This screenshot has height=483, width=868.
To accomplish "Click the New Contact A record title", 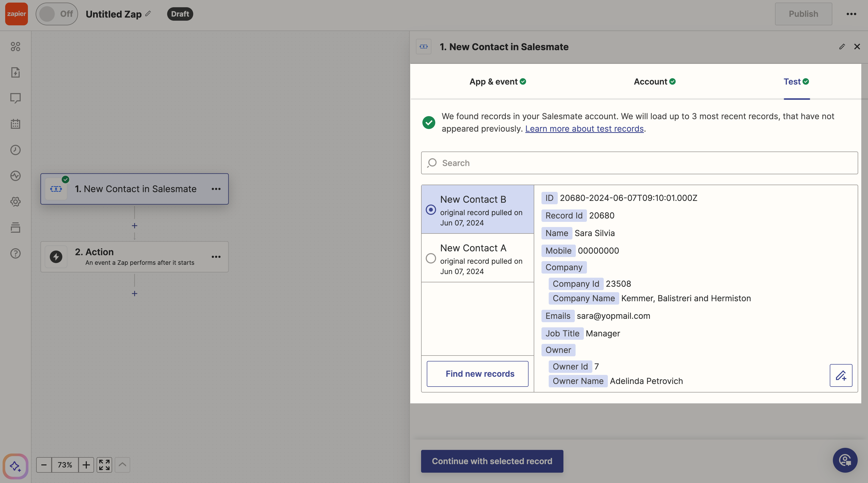I will [x=473, y=248].
